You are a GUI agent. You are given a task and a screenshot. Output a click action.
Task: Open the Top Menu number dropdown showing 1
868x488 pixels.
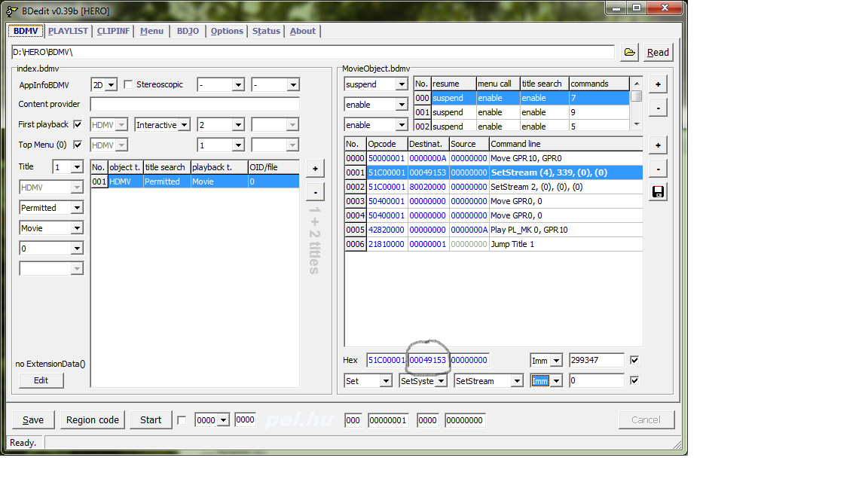[238, 145]
